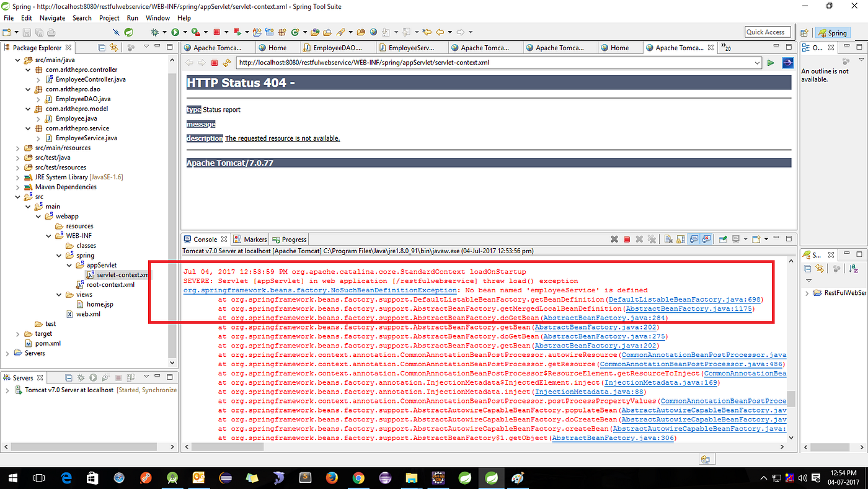Viewport: 868px width, 489px height.
Task: Collapse All in Package Explorer toolbar
Action: 103,47
